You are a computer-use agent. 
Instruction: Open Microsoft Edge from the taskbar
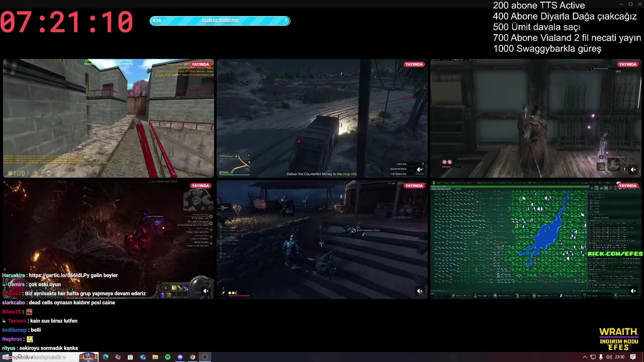(x=106, y=357)
